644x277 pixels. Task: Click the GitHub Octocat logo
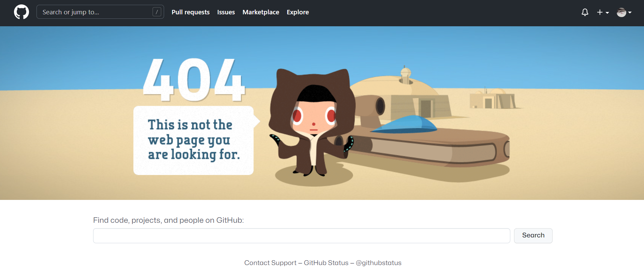(21, 12)
